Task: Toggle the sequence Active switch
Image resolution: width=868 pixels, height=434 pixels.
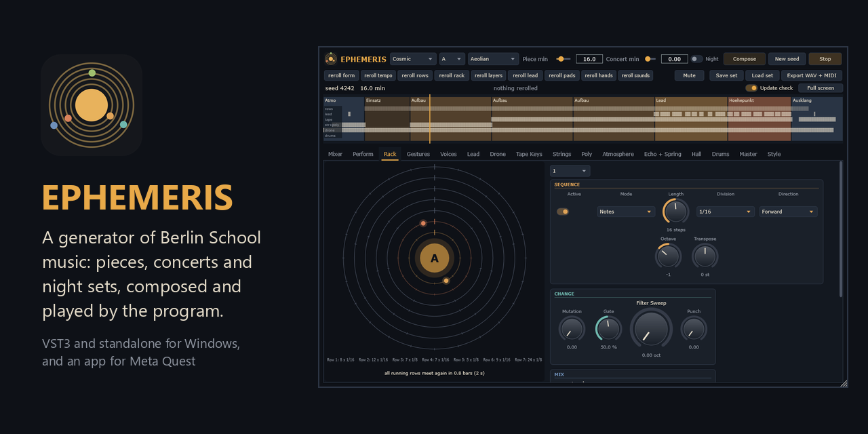Action: point(563,212)
